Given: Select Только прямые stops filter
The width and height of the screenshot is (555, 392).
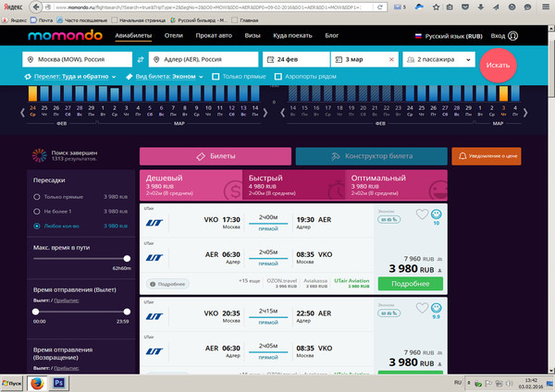Looking at the screenshot, I should click(37, 197).
